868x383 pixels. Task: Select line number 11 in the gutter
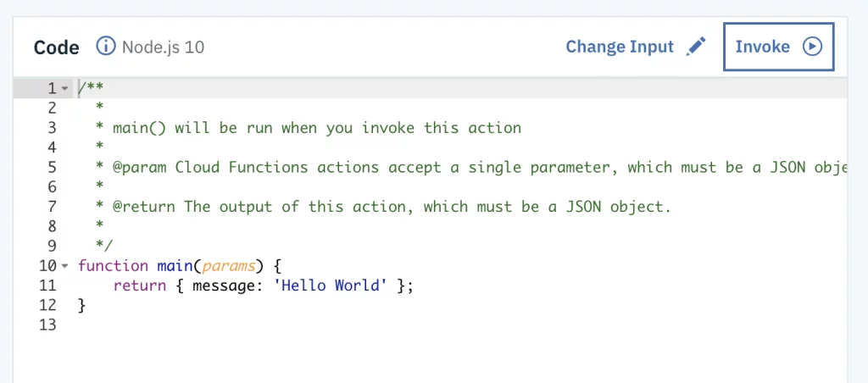coord(47,286)
